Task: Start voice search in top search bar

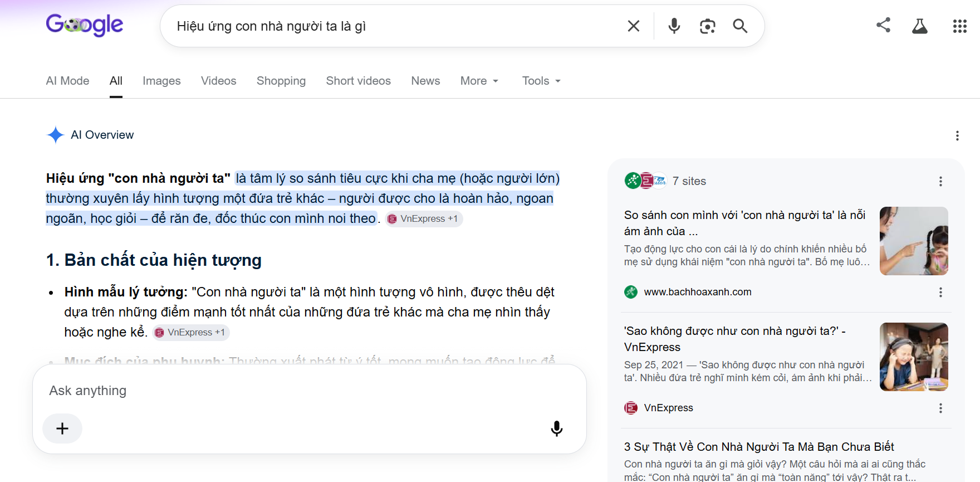Action: pos(674,26)
